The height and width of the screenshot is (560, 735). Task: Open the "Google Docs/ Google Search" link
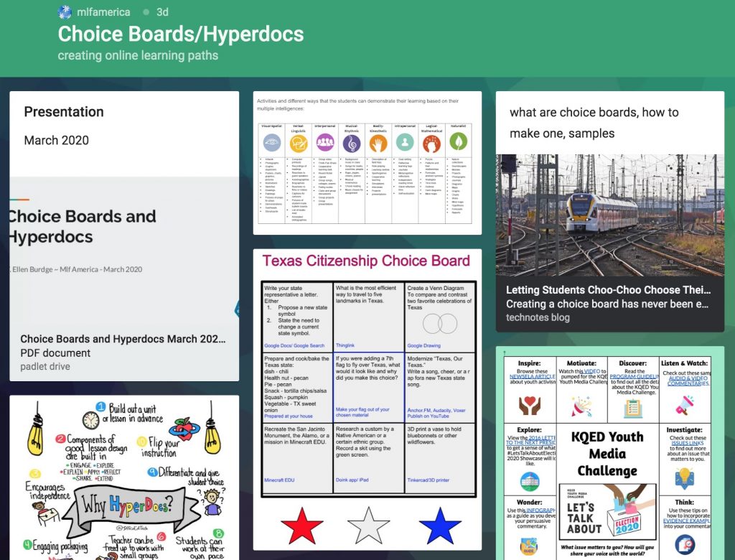coord(294,345)
